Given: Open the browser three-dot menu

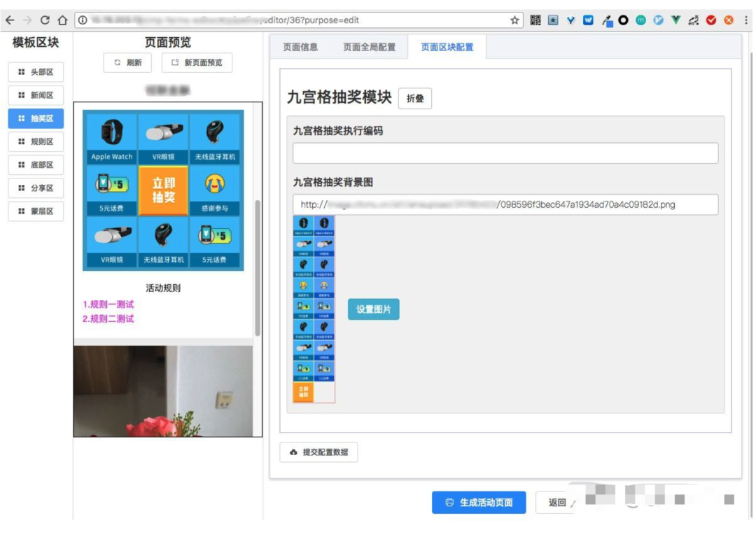Looking at the screenshot, I should [x=746, y=20].
